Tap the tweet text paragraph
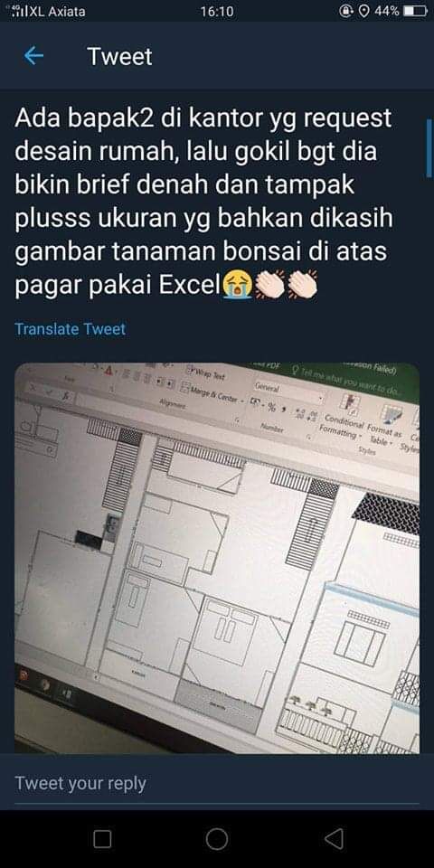The image size is (434, 868). (x=204, y=203)
